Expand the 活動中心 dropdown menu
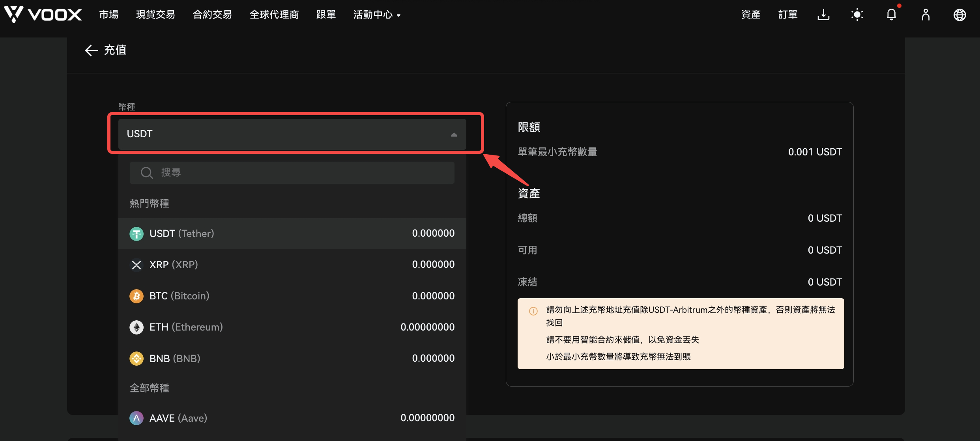Screen dimensions: 980x441 pos(377,15)
